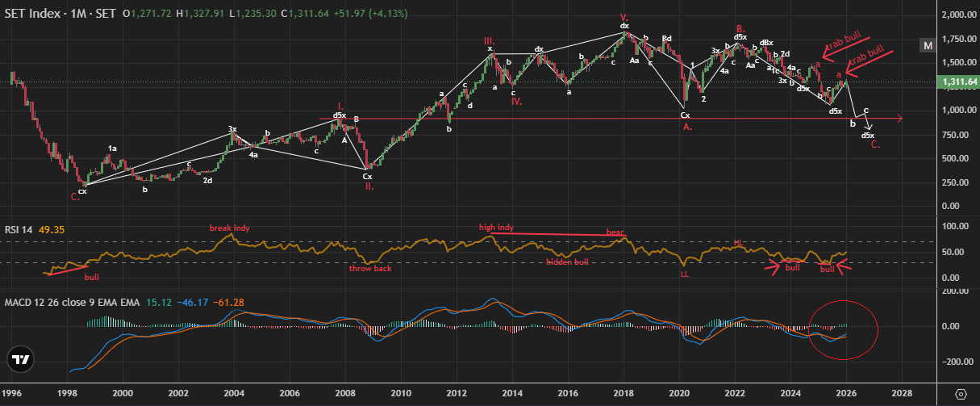The width and height of the screenshot is (980, 406).
Task: Click the 2004 label on time axis
Action: pyautogui.click(x=234, y=393)
